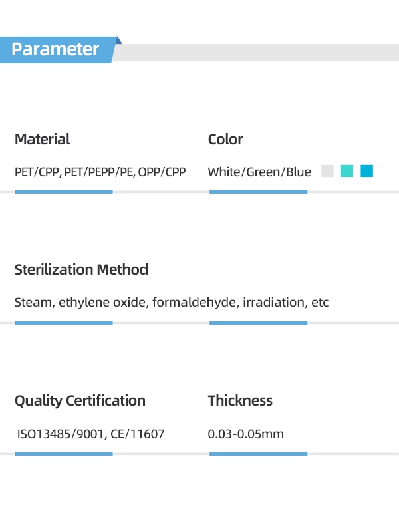
Task: Select the green color swatch
Action: coord(346,171)
